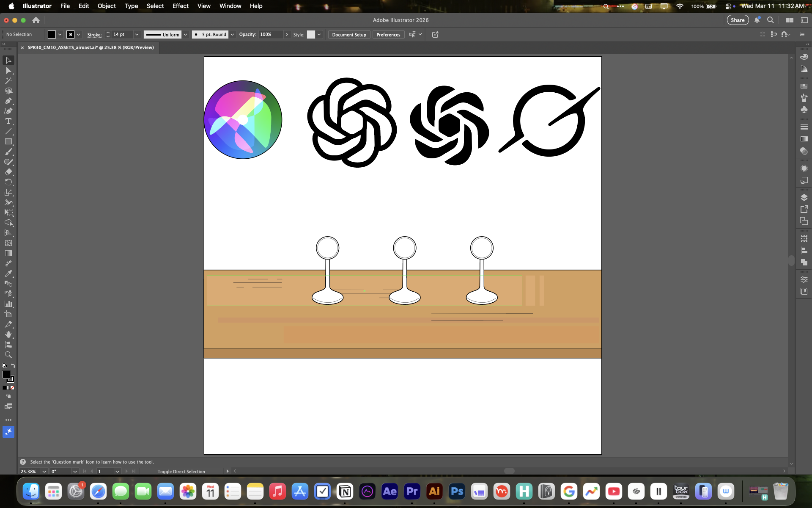Click the Home icon in title bar
This screenshot has width=812, height=508.
[x=36, y=20]
